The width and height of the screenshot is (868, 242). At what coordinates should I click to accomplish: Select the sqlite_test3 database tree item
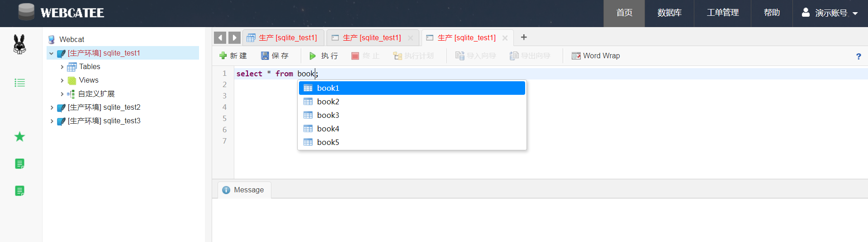click(104, 121)
